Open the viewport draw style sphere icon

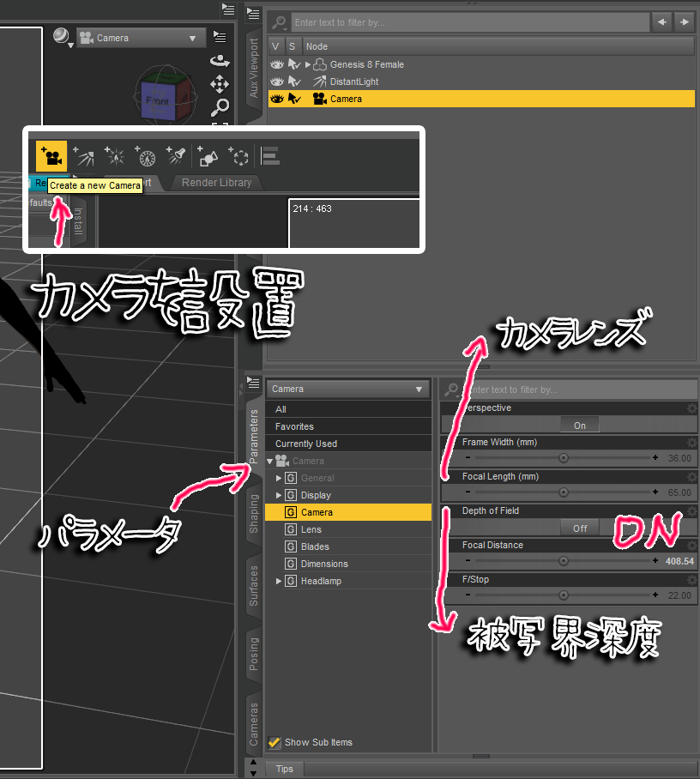61,36
